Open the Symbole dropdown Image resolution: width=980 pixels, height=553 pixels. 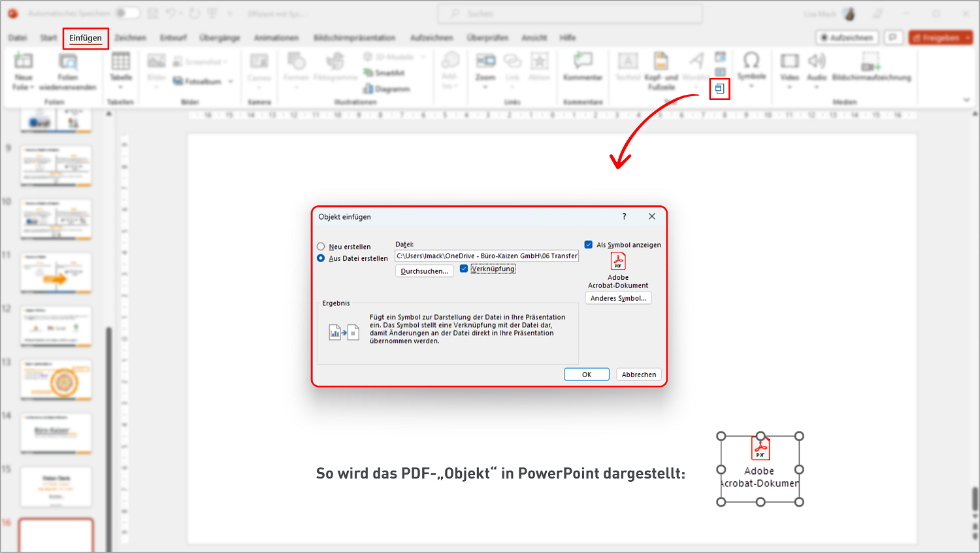point(751,86)
